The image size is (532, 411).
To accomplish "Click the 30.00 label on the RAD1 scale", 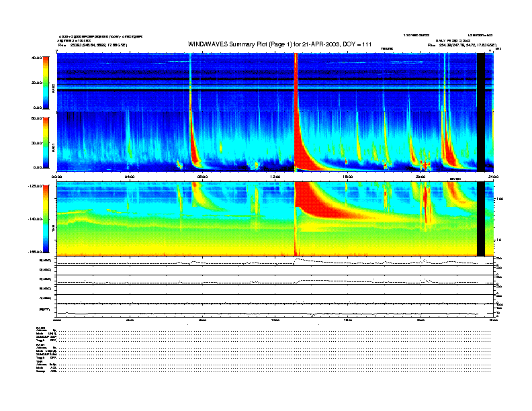I will (x=37, y=143).
